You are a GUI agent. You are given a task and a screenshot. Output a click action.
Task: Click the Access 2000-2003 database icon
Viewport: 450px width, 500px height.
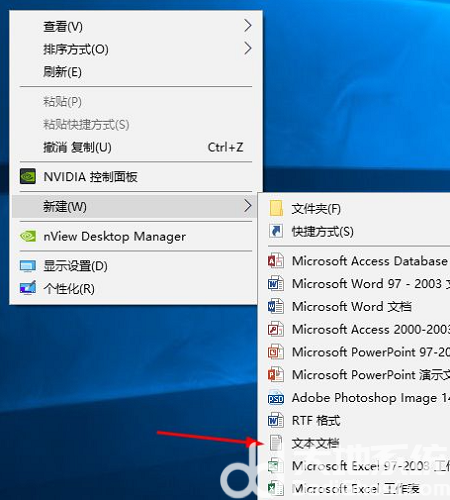click(276, 329)
